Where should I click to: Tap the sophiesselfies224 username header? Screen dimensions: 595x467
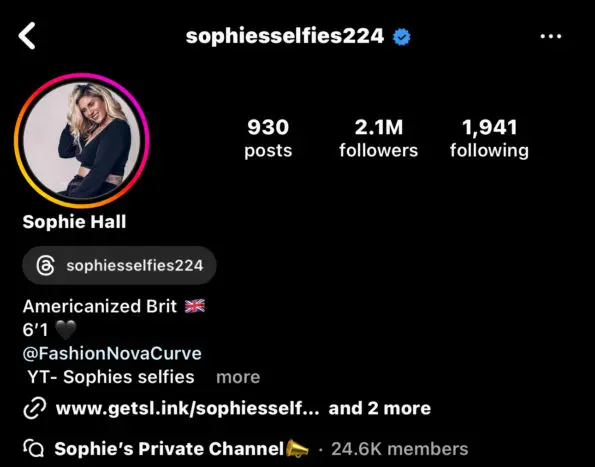tap(285, 36)
